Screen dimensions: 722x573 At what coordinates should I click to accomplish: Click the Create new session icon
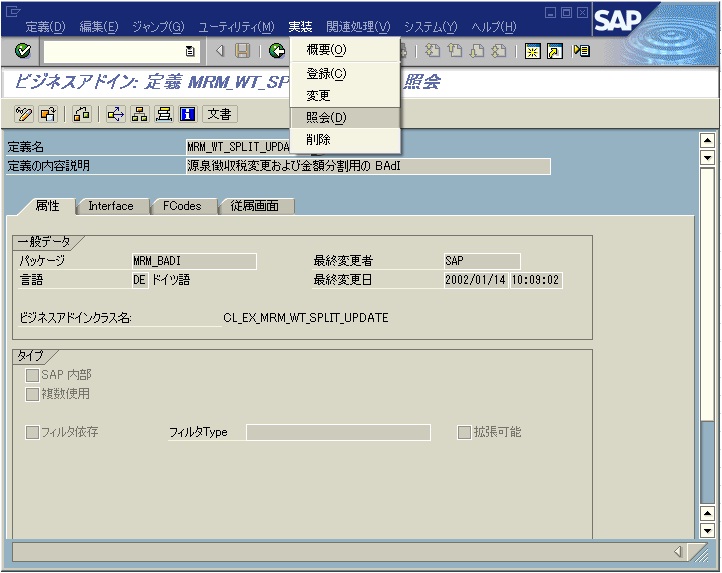(534, 51)
